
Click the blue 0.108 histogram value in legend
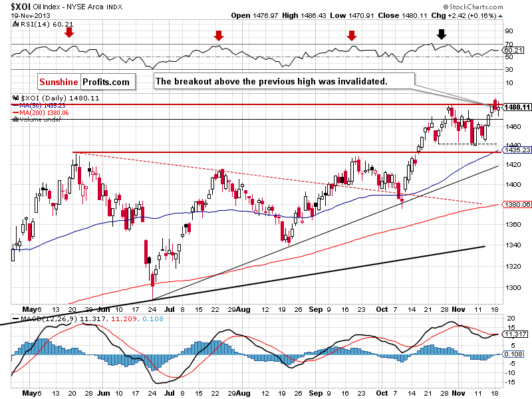[153, 319]
